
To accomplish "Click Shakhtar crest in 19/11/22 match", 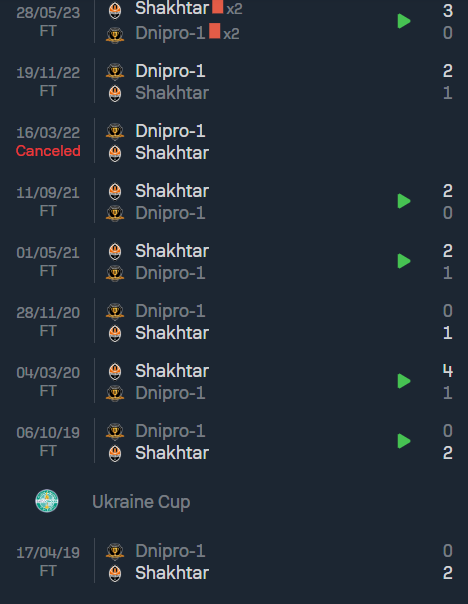I will coord(115,93).
